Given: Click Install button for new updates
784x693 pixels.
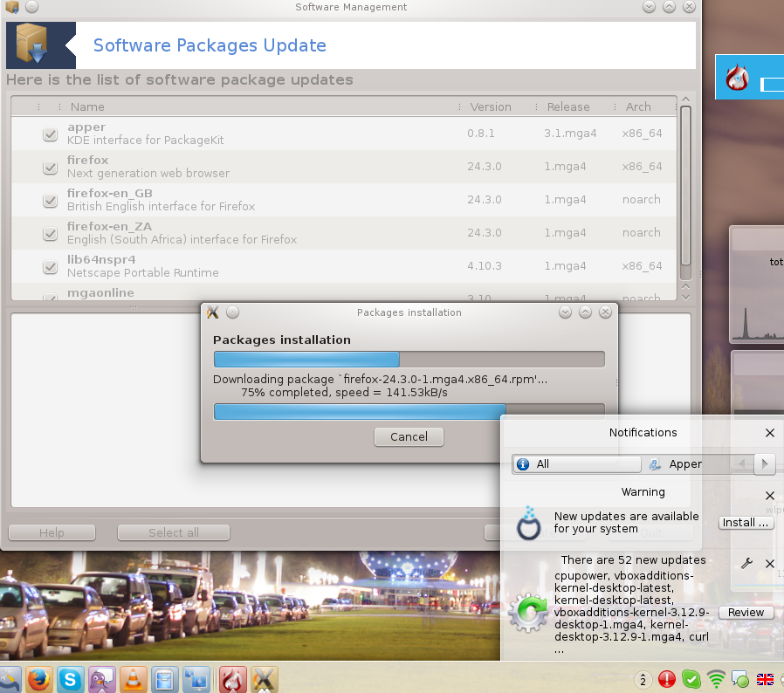Looking at the screenshot, I should [x=746, y=523].
